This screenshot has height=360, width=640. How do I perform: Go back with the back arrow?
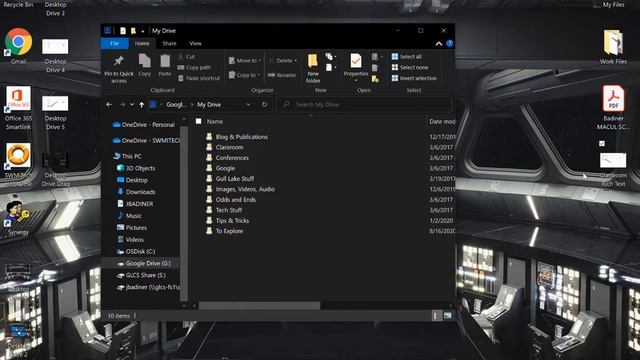click(109, 104)
